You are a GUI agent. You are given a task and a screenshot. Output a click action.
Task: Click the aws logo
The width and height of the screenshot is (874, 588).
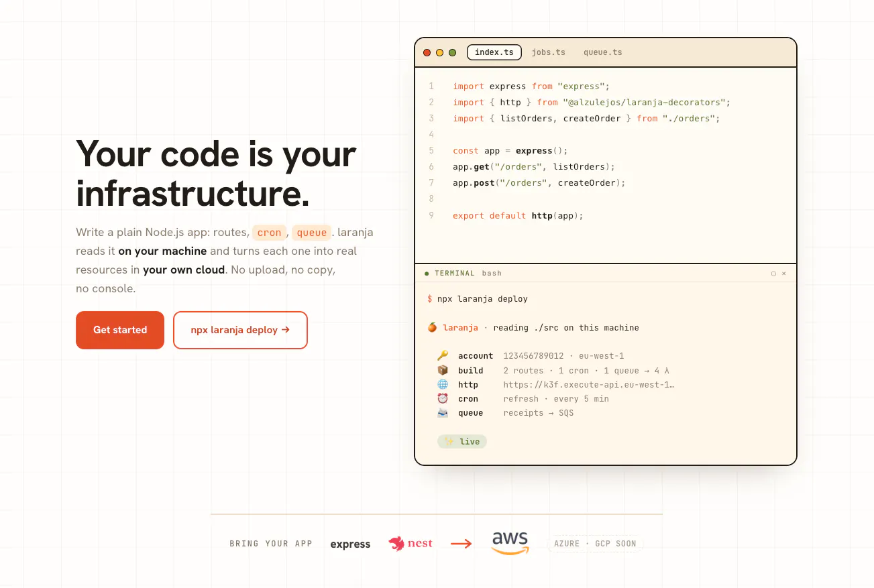coord(510,543)
